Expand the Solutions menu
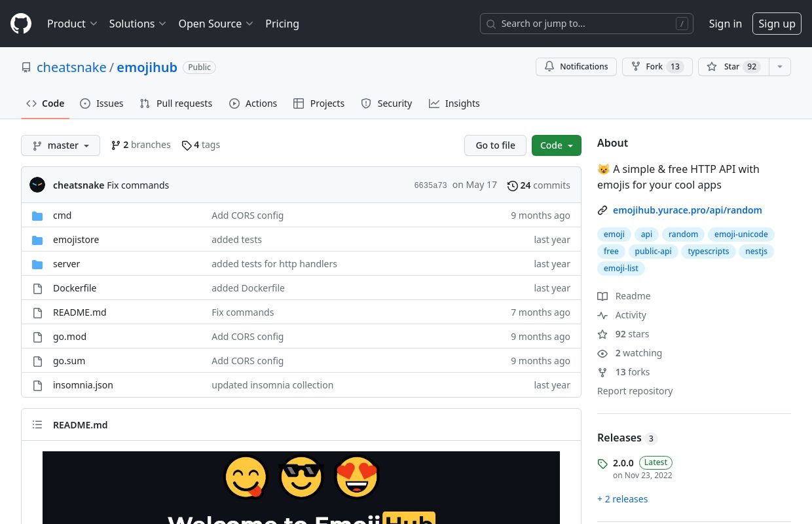812x524 pixels. click(x=138, y=24)
